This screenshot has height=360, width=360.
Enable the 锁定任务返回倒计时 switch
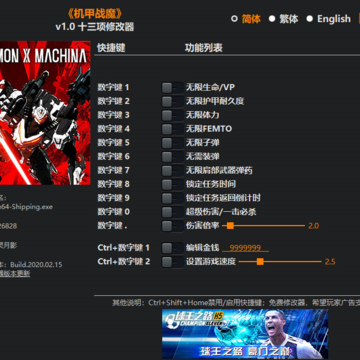pos(172,198)
